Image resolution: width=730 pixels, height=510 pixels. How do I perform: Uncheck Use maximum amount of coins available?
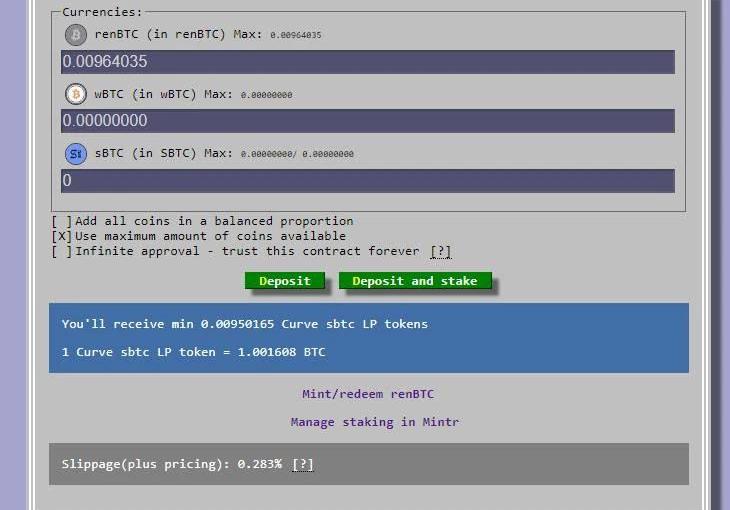[x=61, y=236]
